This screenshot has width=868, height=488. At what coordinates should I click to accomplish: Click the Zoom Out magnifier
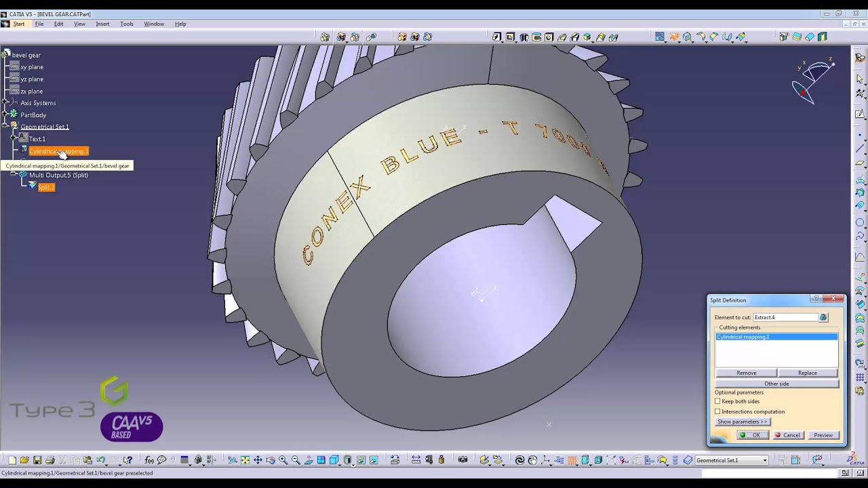point(296,460)
